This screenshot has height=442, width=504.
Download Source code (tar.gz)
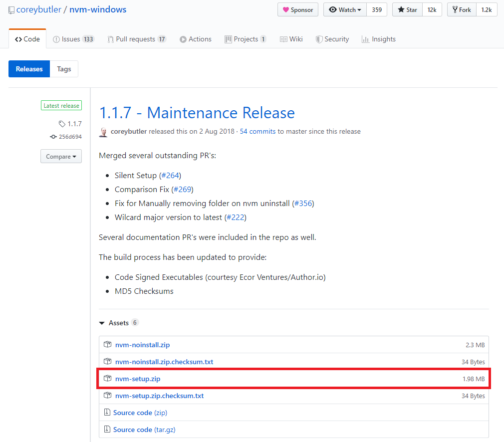pos(144,430)
